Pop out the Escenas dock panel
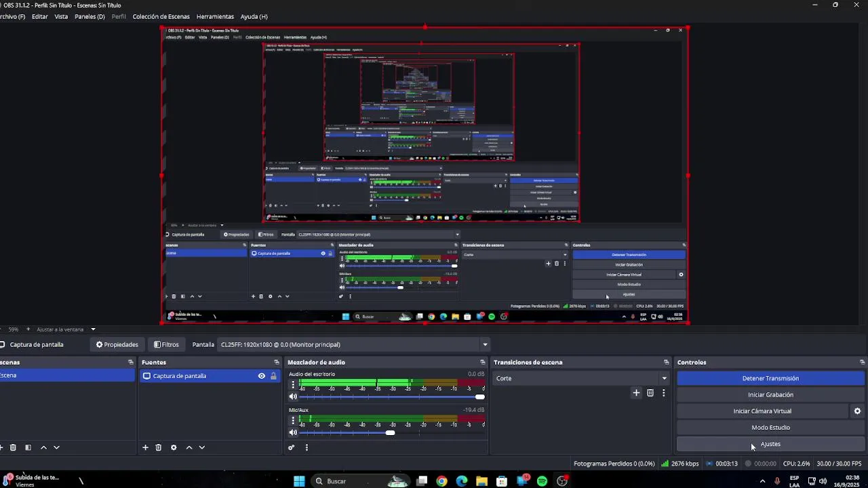868x488 pixels. (x=131, y=363)
